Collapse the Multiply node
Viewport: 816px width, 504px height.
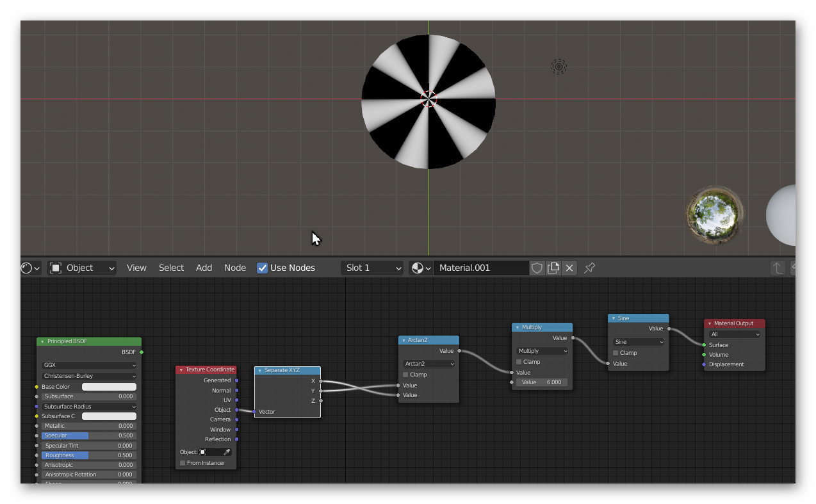click(x=518, y=327)
